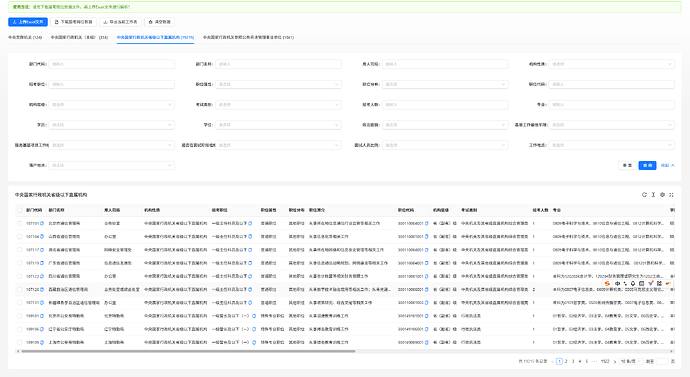Collapse the filter form via 收起 link

tap(667, 165)
